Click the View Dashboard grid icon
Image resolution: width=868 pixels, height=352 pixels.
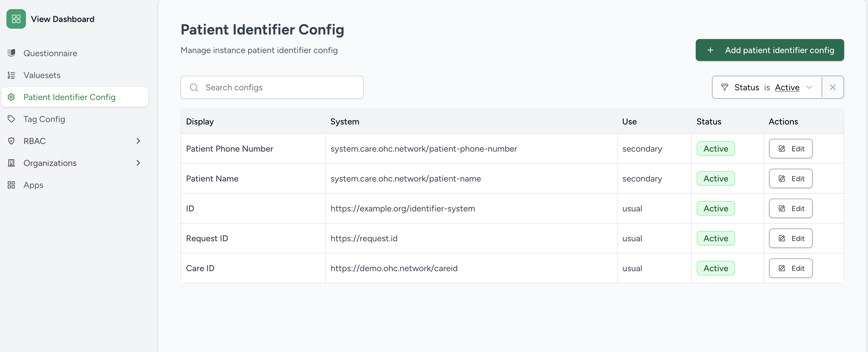point(16,19)
